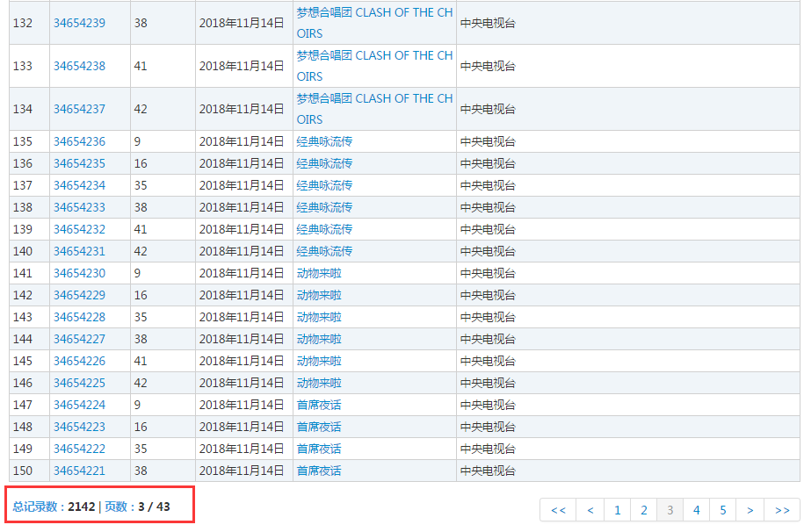Open record 34654224 link
Image resolution: width=804 pixels, height=532 pixels.
(x=79, y=405)
